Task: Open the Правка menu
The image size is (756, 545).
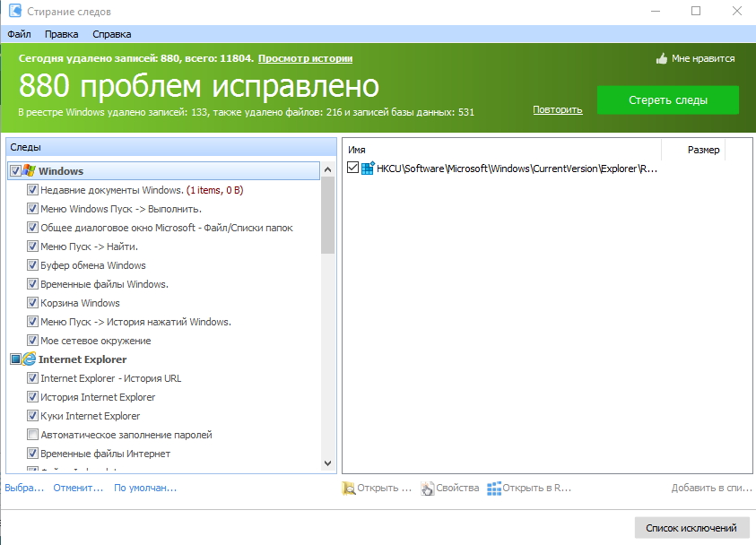Action: click(x=61, y=34)
